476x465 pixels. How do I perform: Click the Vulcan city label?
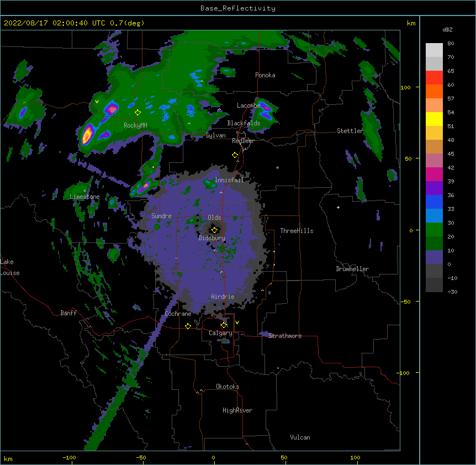coord(300,437)
